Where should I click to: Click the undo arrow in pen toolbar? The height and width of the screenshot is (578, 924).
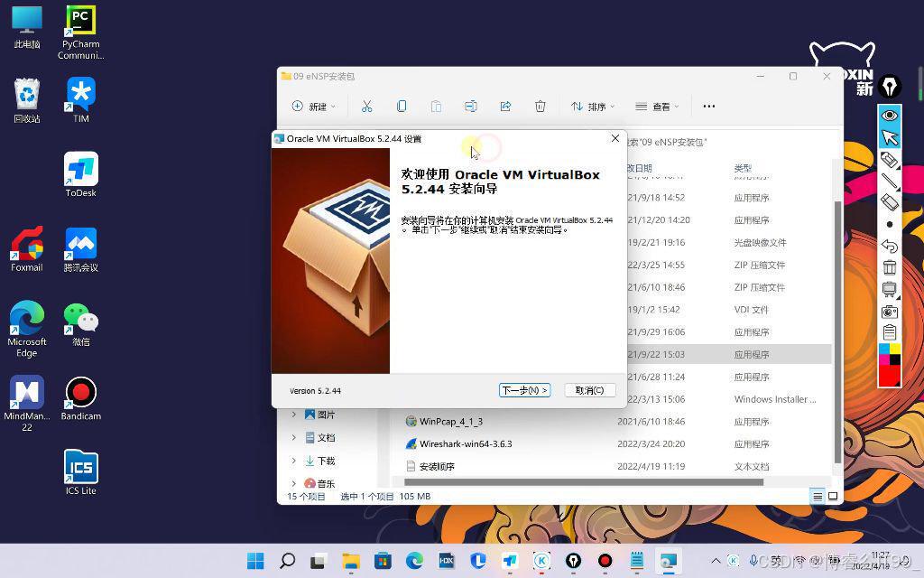(x=889, y=246)
